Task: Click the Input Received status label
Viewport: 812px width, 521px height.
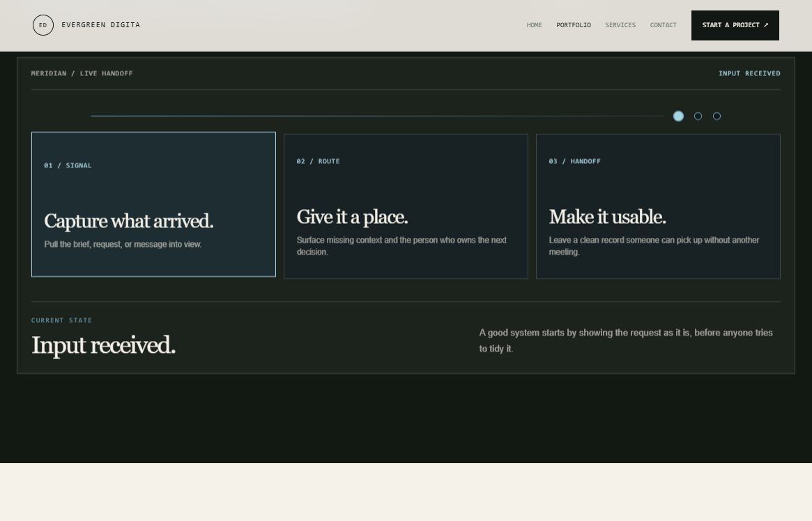Action: (749, 74)
